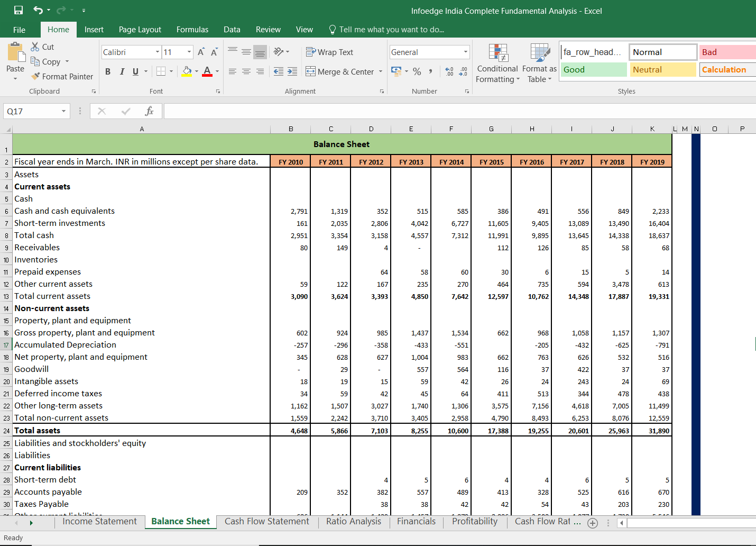Click the yellow Fill Color bucket
756x546 pixels.
pos(187,71)
